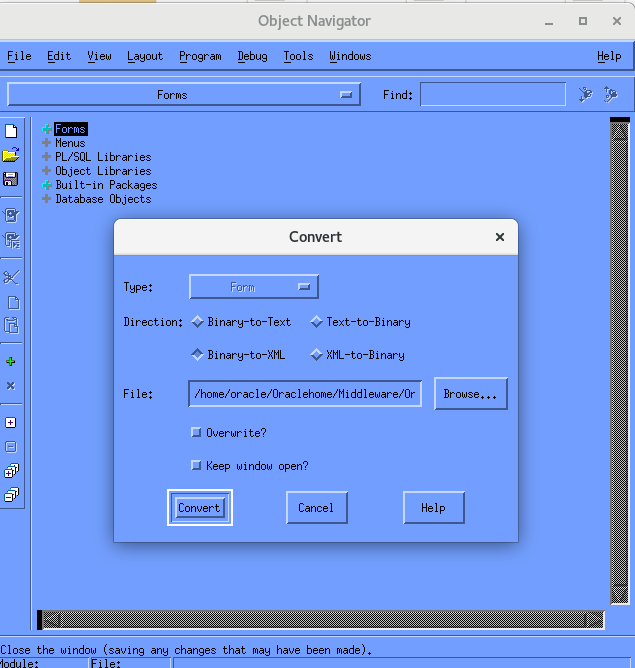Click the Paste clipboard icon
Viewport: 635px width, 668px height.
(11, 325)
